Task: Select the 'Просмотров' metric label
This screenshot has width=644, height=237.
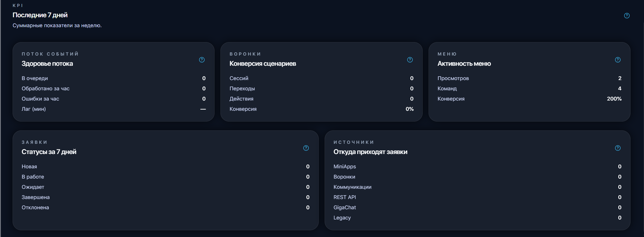Action: point(453,78)
